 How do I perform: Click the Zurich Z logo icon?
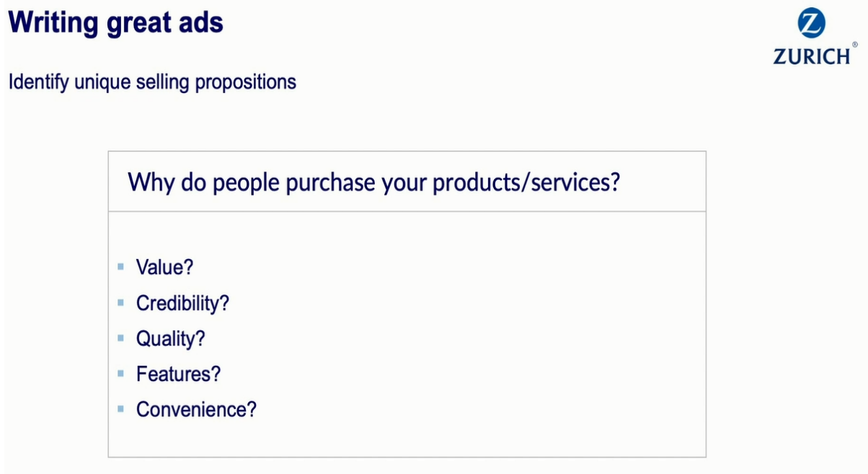point(812,24)
